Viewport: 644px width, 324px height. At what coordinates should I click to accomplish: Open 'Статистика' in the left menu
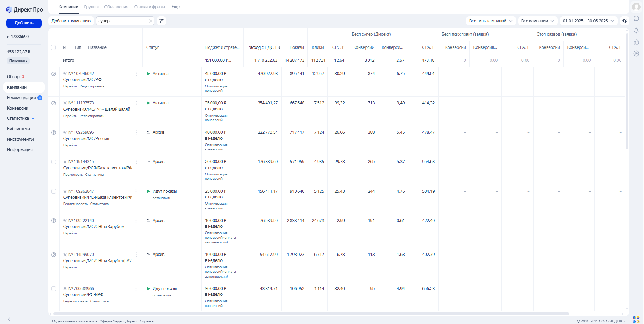pyautogui.click(x=18, y=118)
